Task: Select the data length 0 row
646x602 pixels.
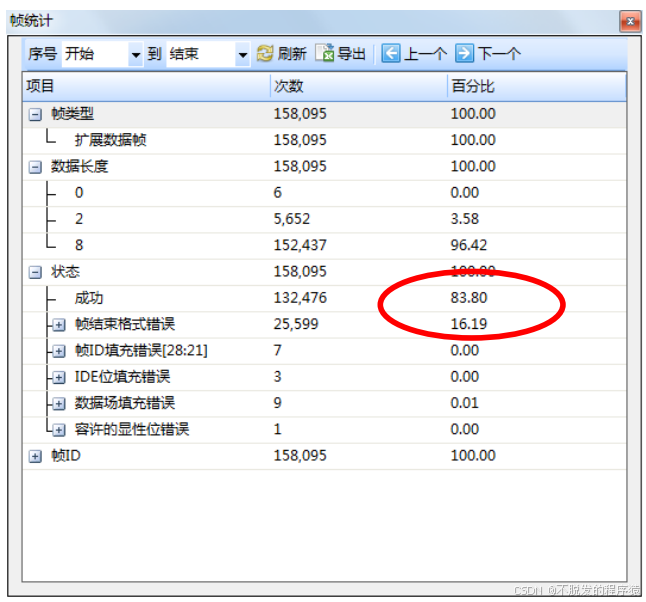Action: (x=325, y=193)
